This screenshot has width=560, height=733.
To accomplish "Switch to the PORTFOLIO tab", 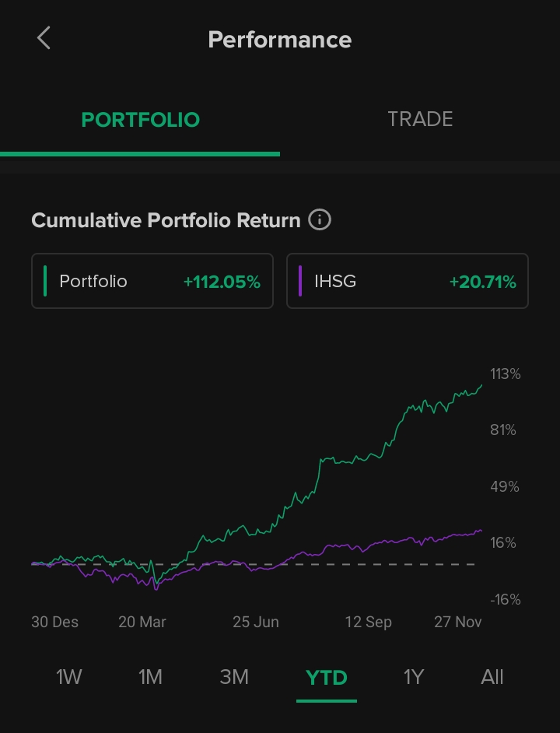I will coord(141,120).
